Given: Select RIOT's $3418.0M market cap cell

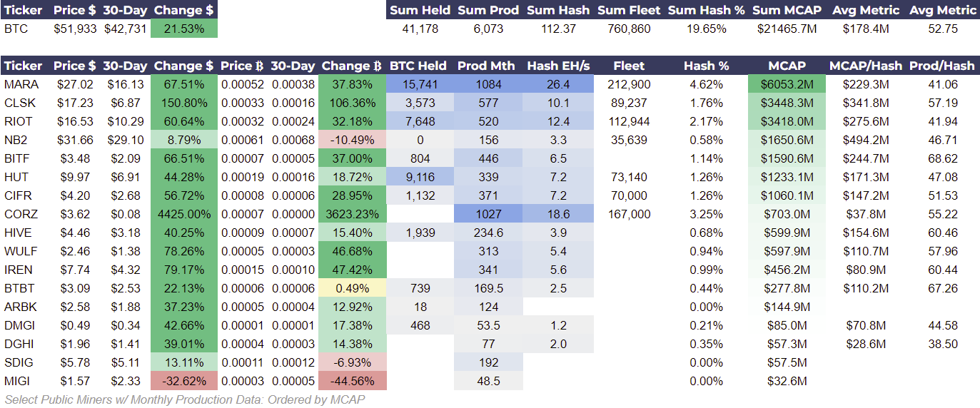Looking at the screenshot, I should pyautogui.click(x=787, y=121).
